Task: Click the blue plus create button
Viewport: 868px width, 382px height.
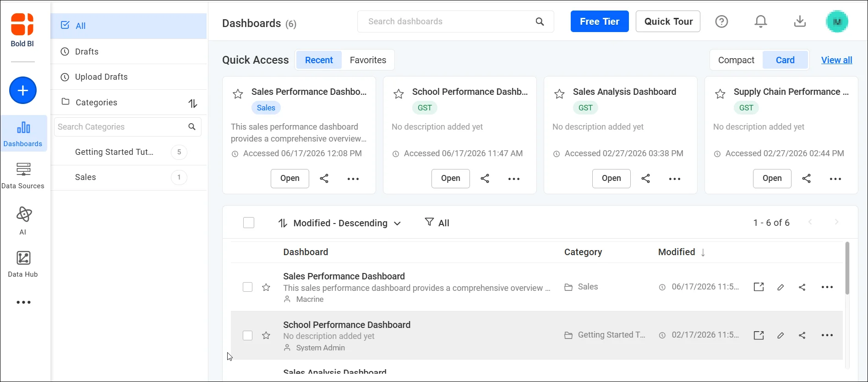Action: tap(23, 90)
